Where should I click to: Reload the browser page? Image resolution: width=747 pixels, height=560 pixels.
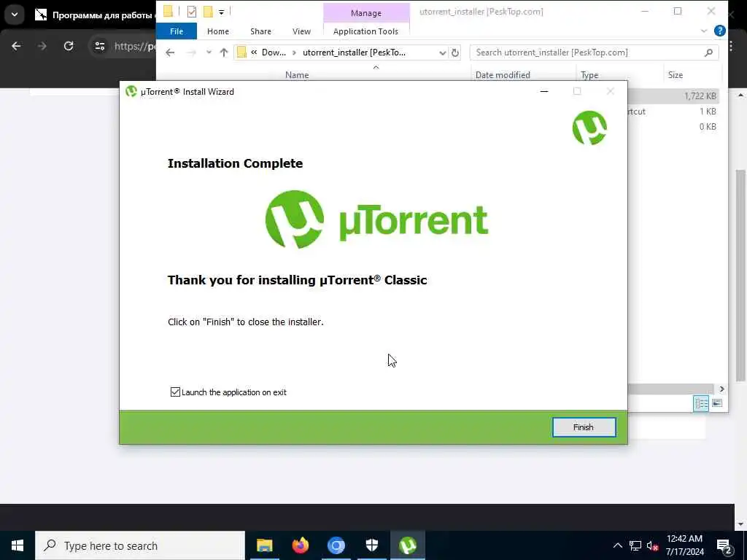click(x=69, y=46)
